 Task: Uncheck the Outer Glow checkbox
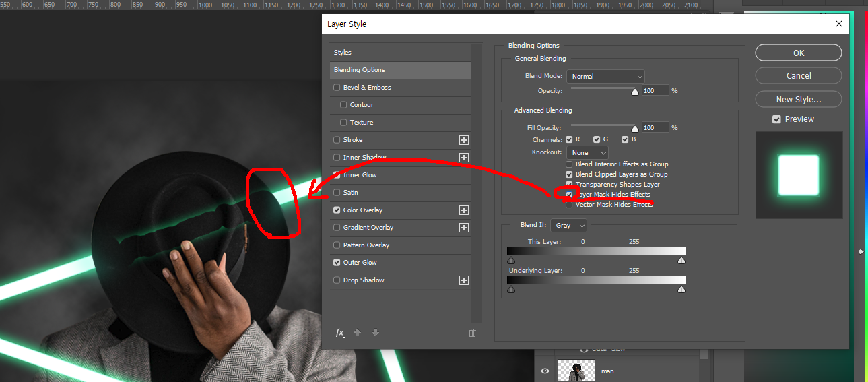coord(337,263)
